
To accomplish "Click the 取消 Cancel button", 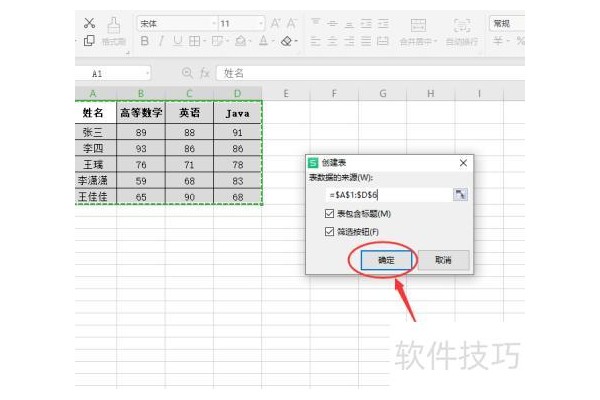I will coord(443,260).
